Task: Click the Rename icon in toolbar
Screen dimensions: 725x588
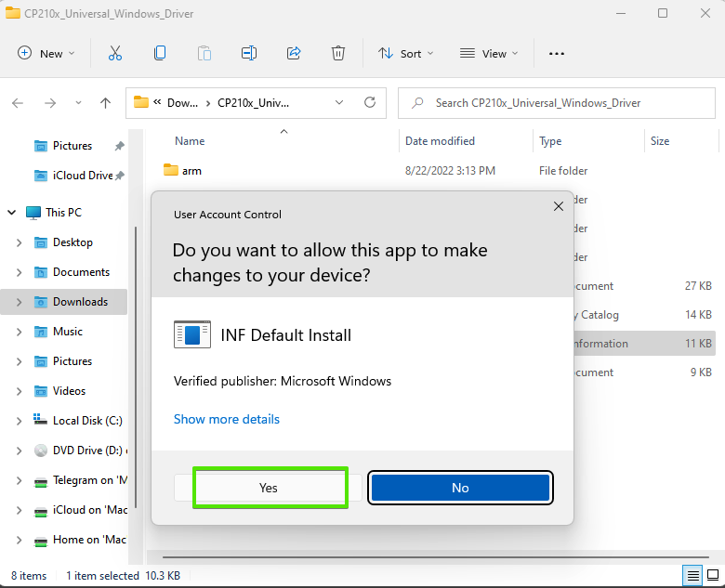Action: [x=249, y=54]
